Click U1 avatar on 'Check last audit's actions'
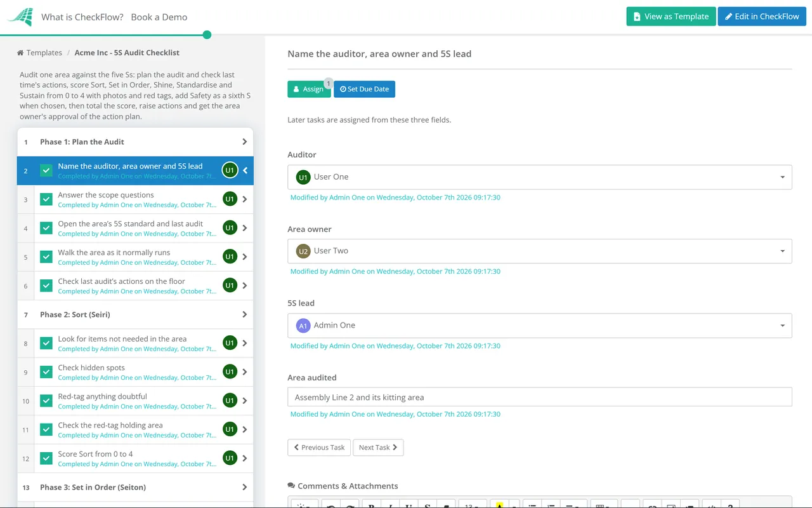The width and height of the screenshot is (812, 508). point(230,286)
